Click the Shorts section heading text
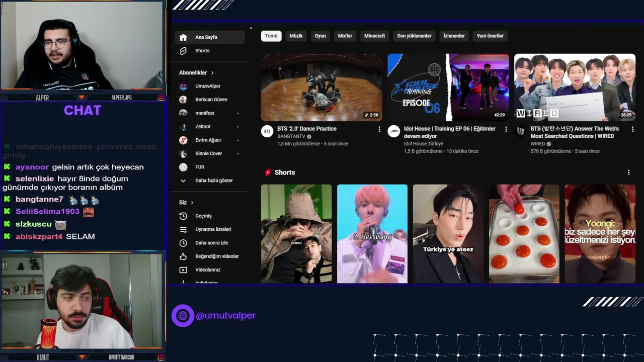 pos(285,172)
